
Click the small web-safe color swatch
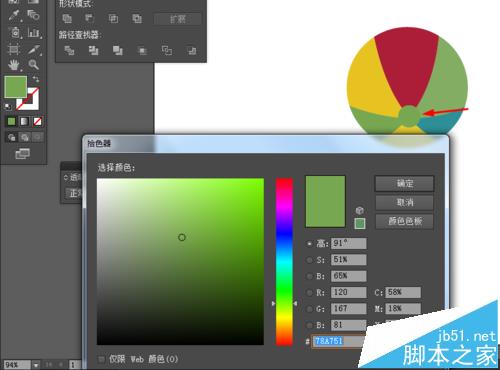(359, 223)
